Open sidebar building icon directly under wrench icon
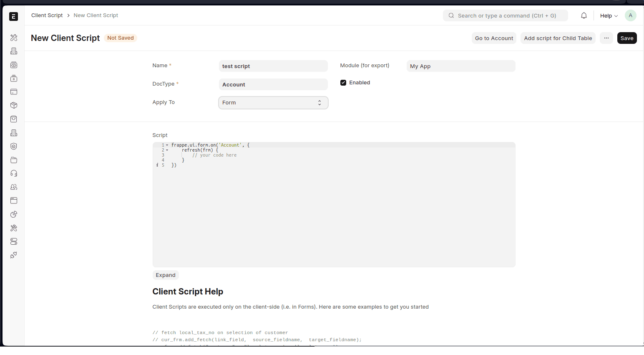644x355 pixels. pyautogui.click(x=14, y=51)
